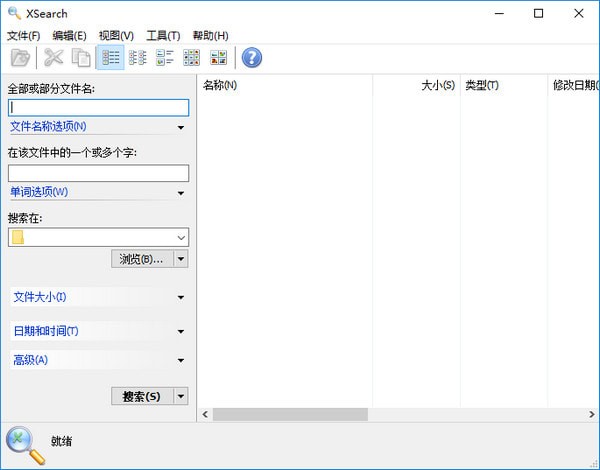Switch to the thumbnails view icon

coord(218,58)
